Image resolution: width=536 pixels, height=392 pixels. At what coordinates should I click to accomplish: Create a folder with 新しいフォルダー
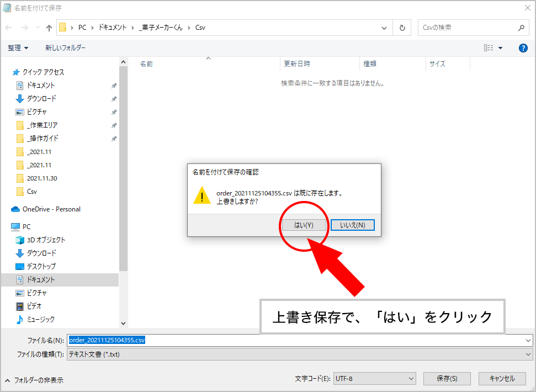pos(65,48)
